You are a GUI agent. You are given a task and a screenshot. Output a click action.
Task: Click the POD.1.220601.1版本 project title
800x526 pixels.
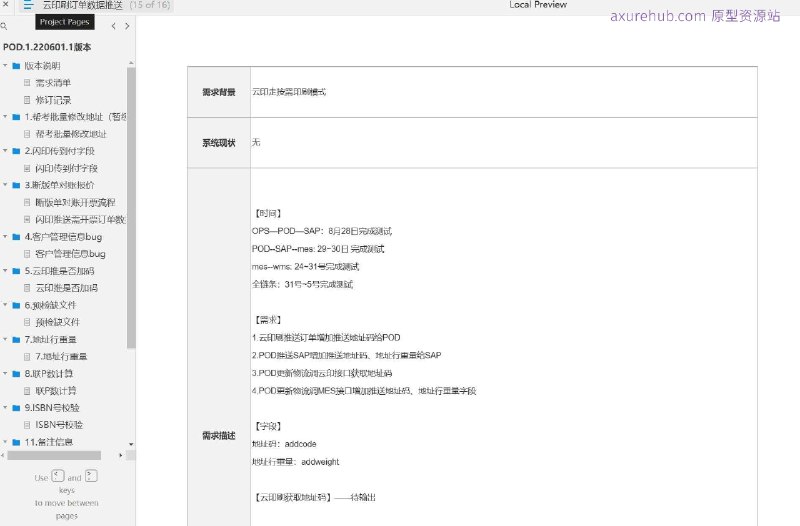point(47,47)
